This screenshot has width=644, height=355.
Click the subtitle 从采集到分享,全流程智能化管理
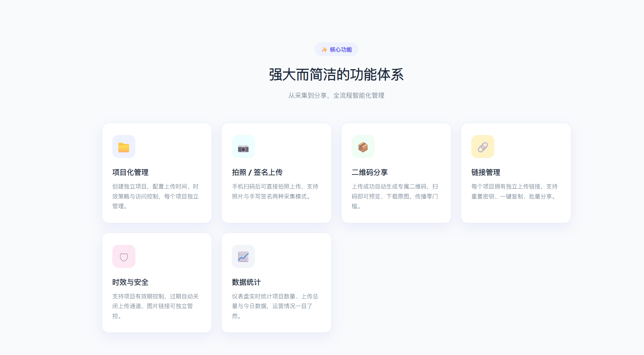(x=336, y=95)
